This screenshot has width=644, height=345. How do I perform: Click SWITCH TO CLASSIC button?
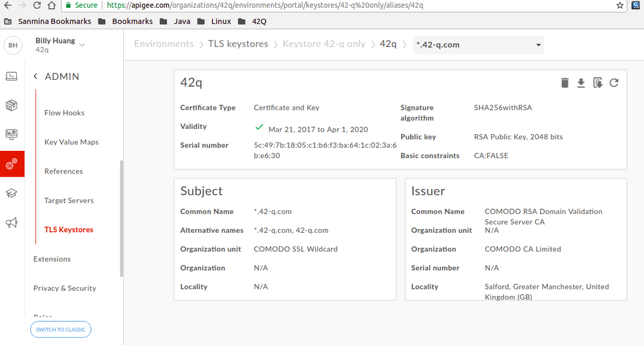coord(61,330)
